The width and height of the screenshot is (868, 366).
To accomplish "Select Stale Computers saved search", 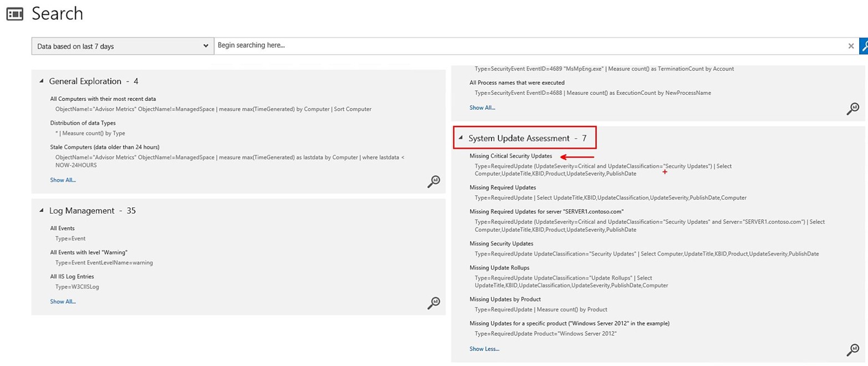I will click(x=104, y=147).
